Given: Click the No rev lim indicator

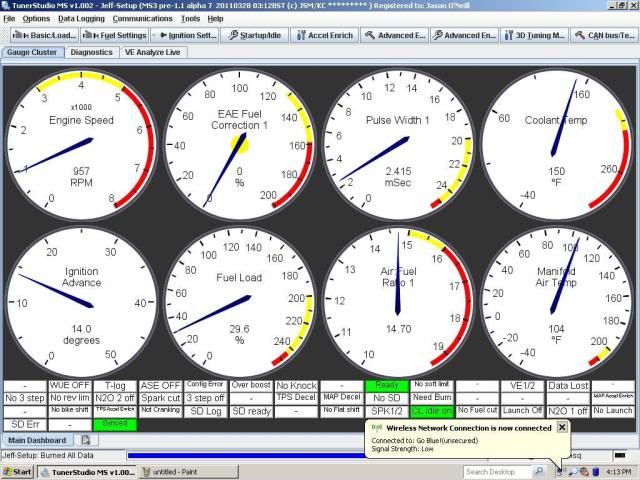Looking at the screenshot, I should [x=70, y=398].
